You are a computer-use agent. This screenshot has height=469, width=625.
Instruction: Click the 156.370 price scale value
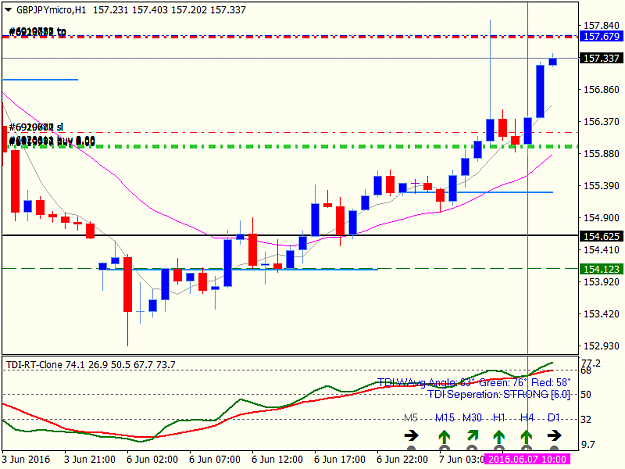(601, 122)
